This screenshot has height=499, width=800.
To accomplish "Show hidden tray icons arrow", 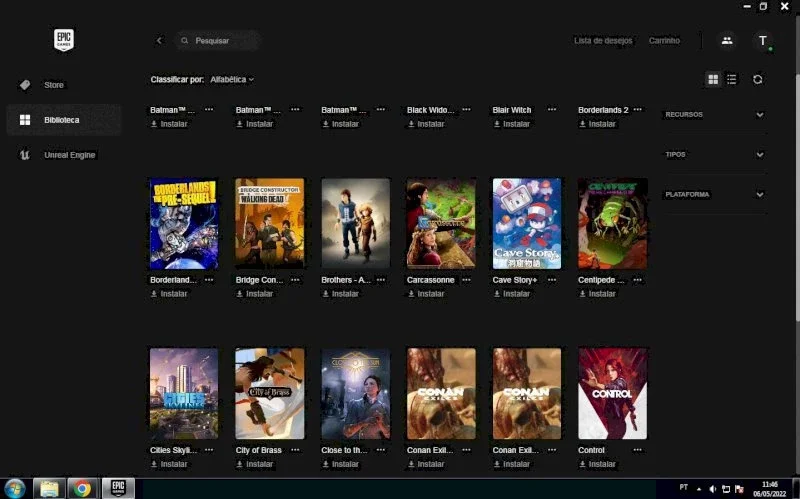I will pyautogui.click(x=698, y=489).
